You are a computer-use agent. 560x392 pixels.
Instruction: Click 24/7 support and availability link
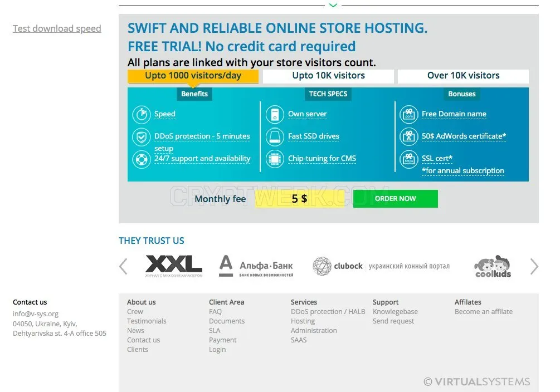pos(202,159)
